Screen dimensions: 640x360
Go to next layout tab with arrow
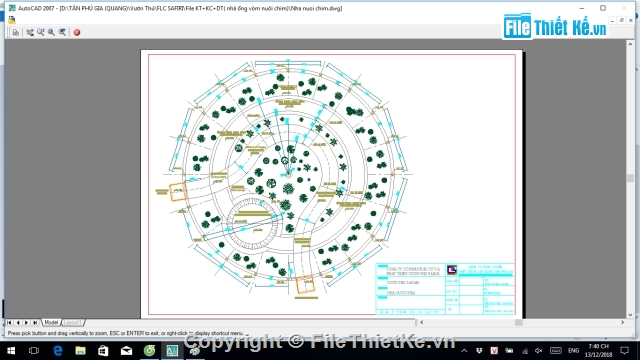click(27, 322)
